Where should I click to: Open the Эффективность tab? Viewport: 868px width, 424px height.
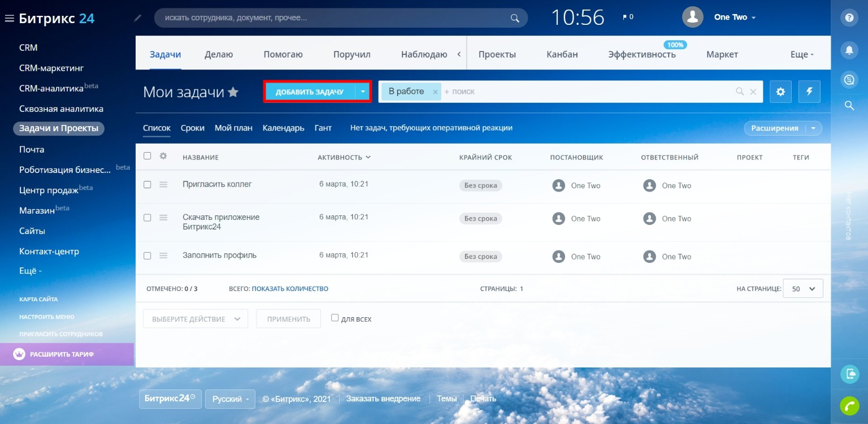pos(642,54)
